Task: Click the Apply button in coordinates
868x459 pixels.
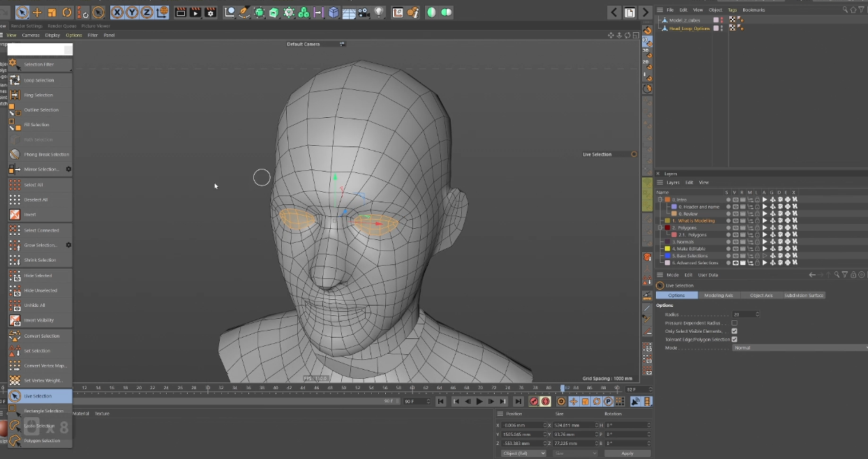Action: [627, 453]
